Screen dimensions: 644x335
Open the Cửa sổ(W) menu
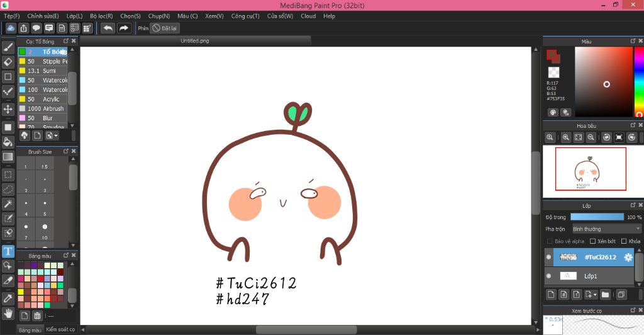[280, 16]
